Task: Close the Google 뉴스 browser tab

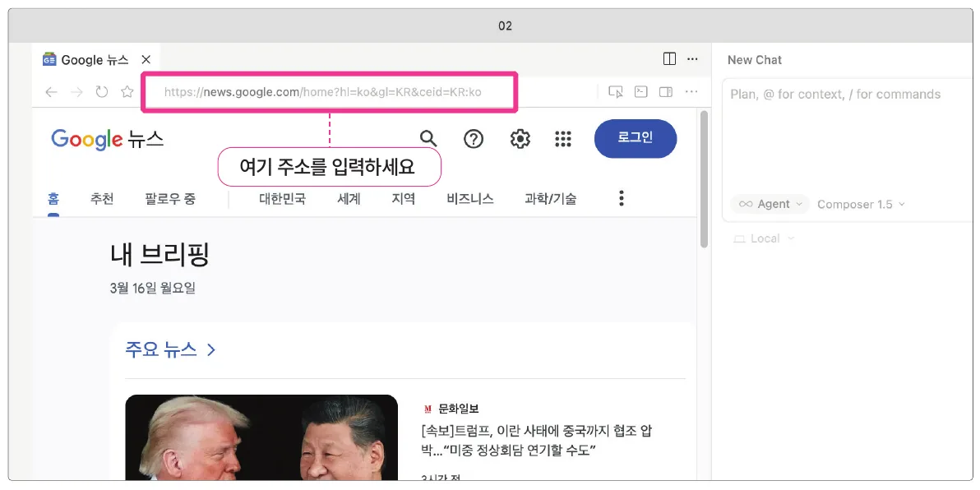Action: click(146, 59)
